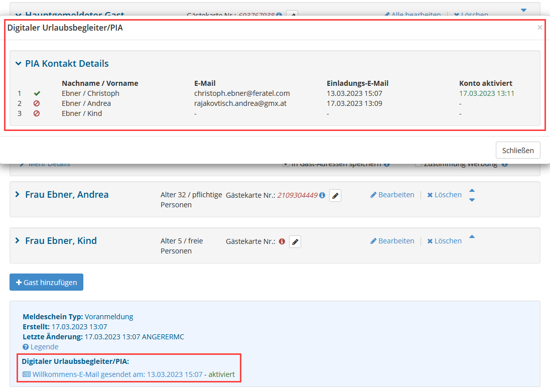Move Frau Ebner, Andrea up with arrow
550x392 pixels.
click(472, 191)
